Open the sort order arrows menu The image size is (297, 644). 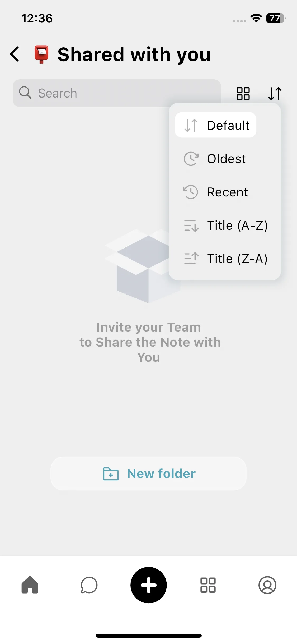point(275,94)
